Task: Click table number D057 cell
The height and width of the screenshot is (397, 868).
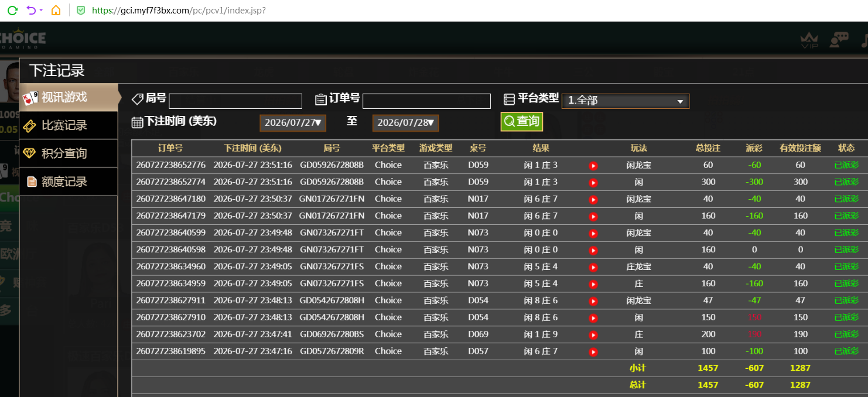Action: pyautogui.click(x=478, y=351)
